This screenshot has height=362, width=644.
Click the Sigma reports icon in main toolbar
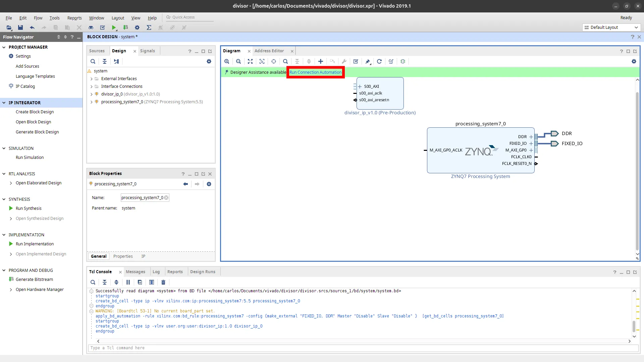(149, 27)
